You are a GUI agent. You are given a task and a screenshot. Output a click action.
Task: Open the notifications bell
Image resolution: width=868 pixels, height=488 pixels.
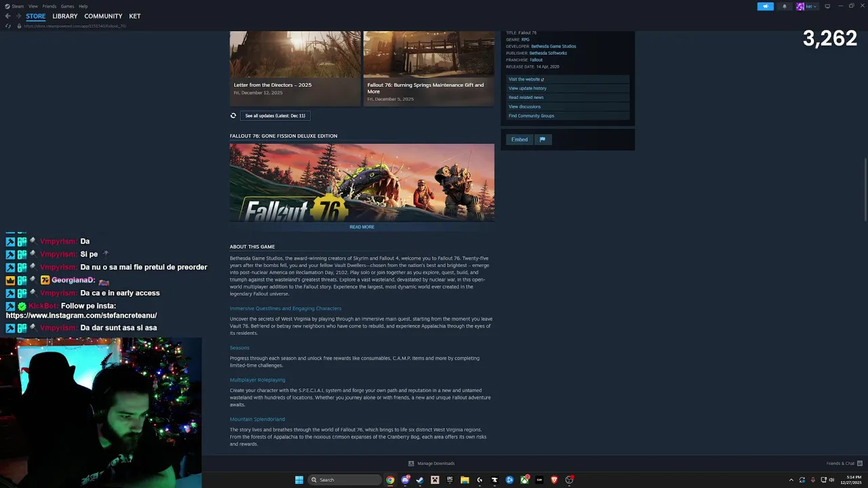coord(785,6)
